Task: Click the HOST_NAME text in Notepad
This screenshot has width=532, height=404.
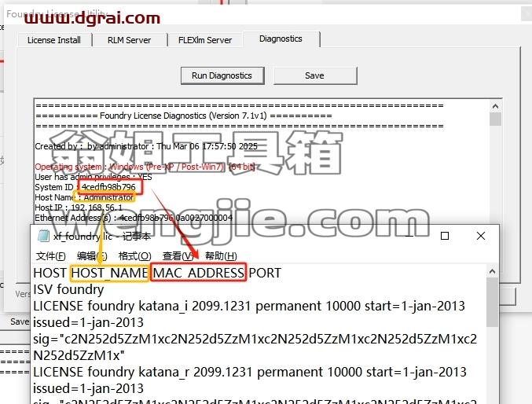Action: [109, 273]
